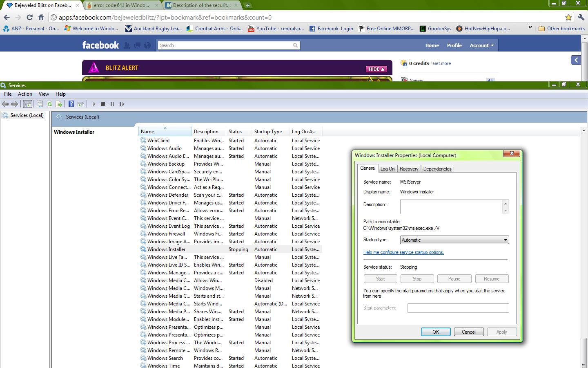
Task: Click the Stop Service square icon
Action: 103,104
